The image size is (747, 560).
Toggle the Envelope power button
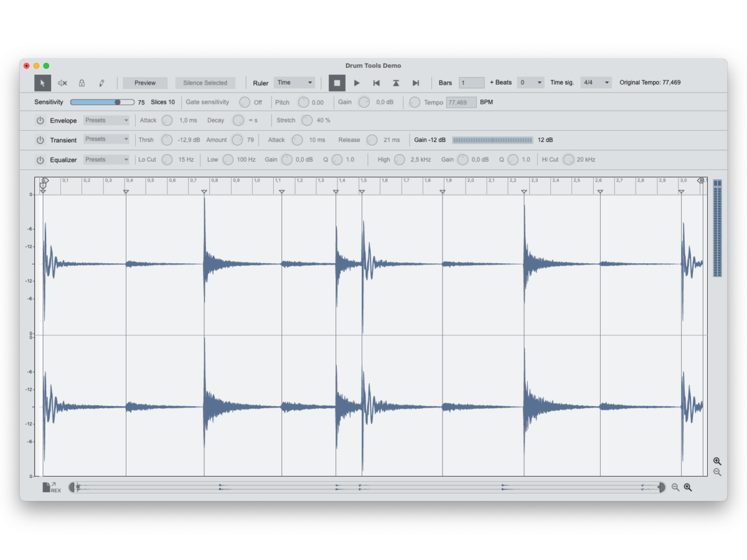40,121
